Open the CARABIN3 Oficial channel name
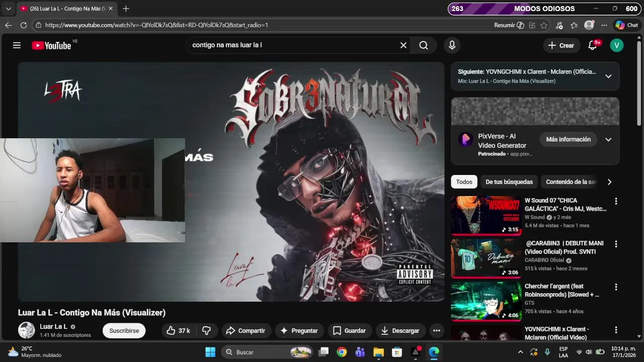644x362 pixels. click(x=544, y=260)
